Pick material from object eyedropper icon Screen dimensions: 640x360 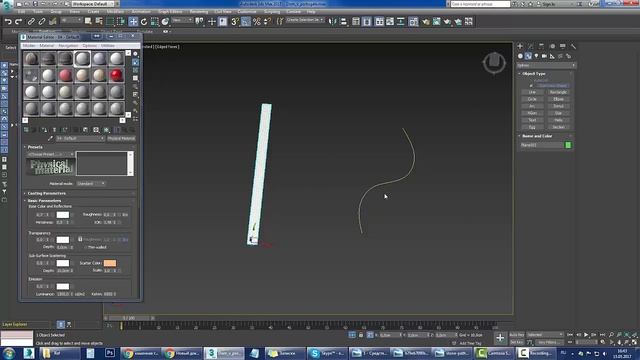point(51,138)
